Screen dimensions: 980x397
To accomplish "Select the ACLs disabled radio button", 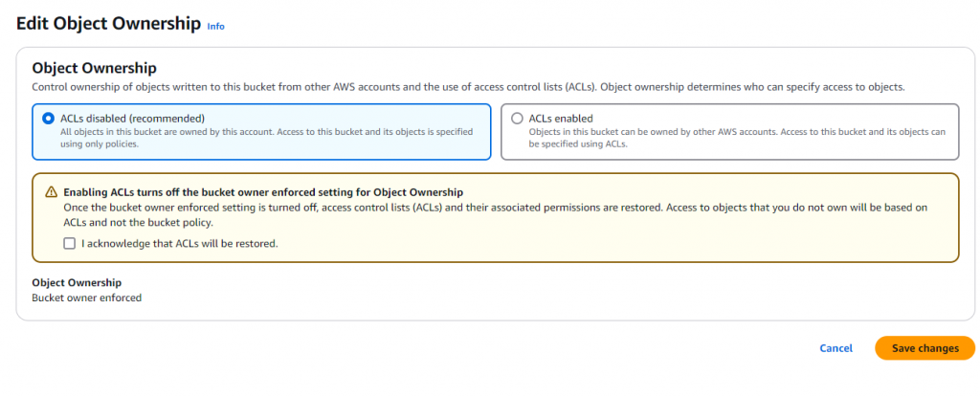I will tap(48, 119).
